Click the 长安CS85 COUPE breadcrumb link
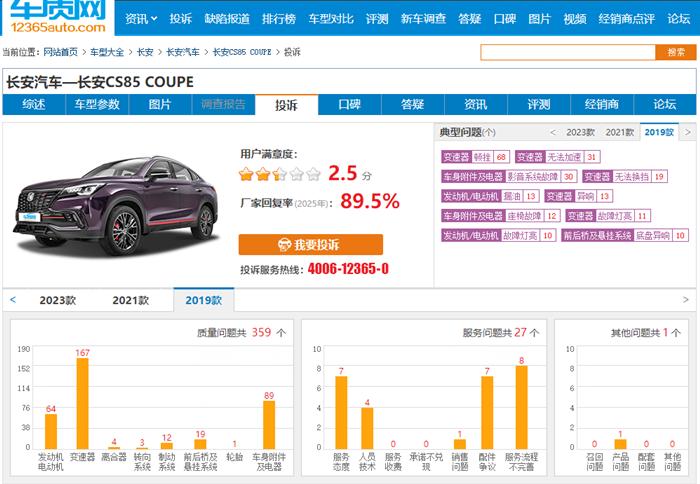This screenshot has height=484, width=700. point(242,52)
